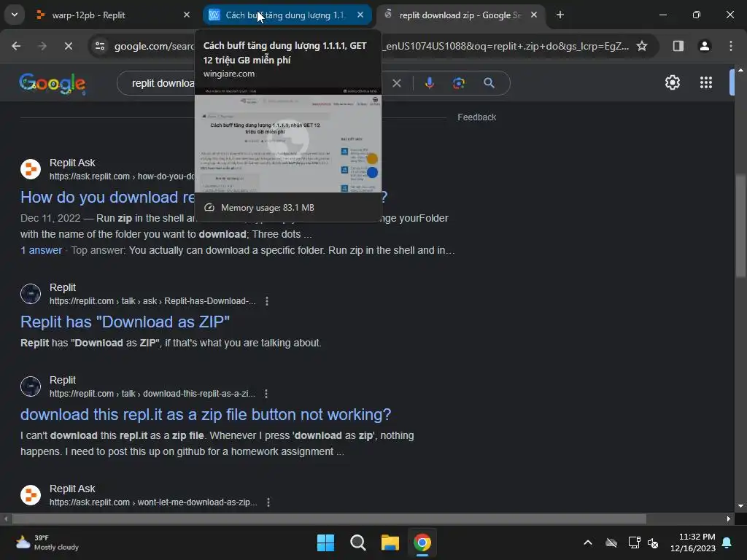This screenshot has height=560, width=747.
Task: Open the weather widget on taskbar
Action: tap(47, 542)
